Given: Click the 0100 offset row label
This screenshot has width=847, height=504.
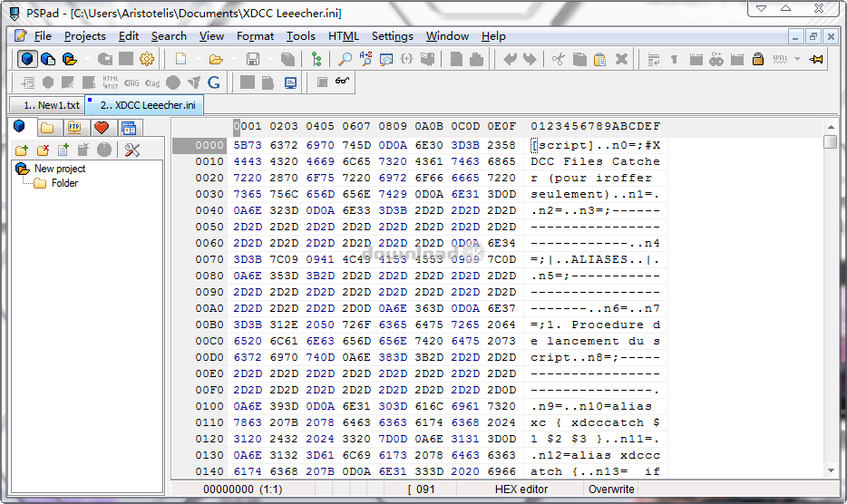Looking at the screenshot, I should pos(209,406).
